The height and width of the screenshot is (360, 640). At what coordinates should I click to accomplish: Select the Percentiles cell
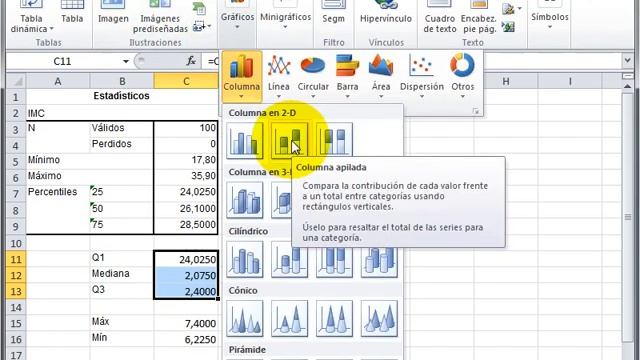point(58,192)
